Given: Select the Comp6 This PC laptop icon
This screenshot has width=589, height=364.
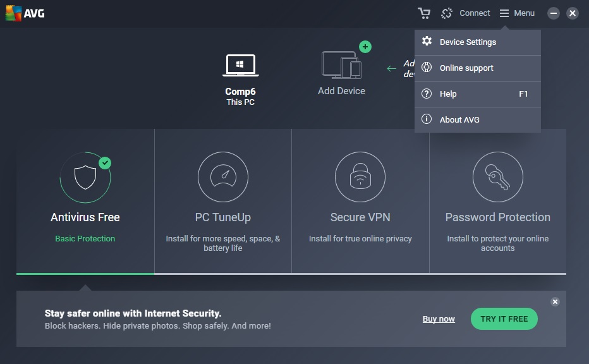Looking at the screenshot, I should click(240, 66).
